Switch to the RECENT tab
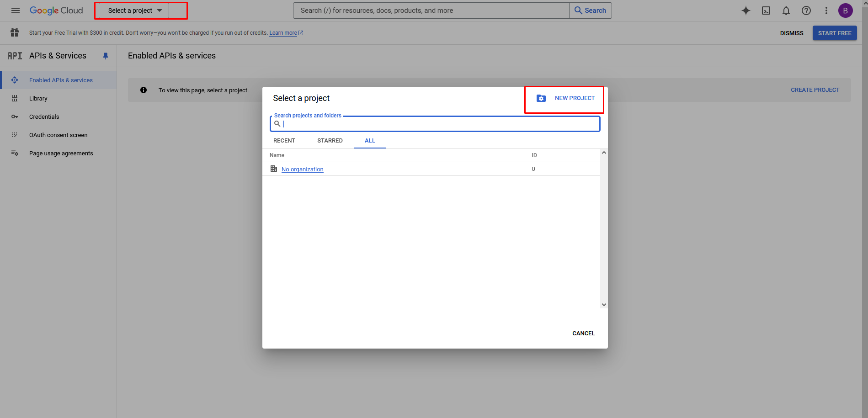The height and width of the screenshot is (418, 868). coord(284,141)
